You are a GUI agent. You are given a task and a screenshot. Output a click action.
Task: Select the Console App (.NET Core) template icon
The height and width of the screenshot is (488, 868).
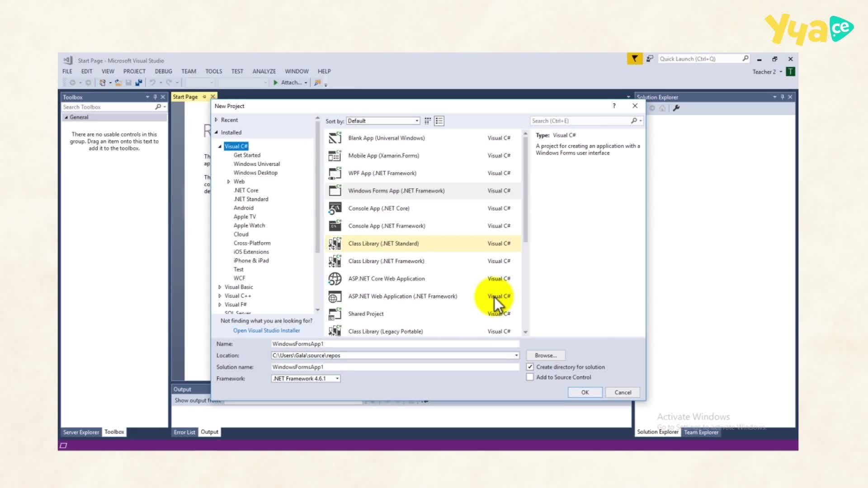coord(335,208)
